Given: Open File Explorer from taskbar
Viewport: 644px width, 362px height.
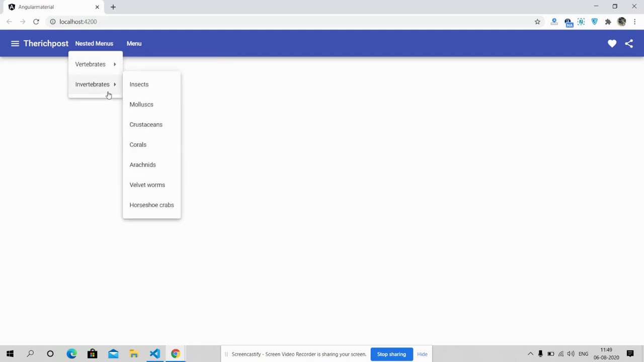Looking at the screenshot, I should click(x=134, y=354).
